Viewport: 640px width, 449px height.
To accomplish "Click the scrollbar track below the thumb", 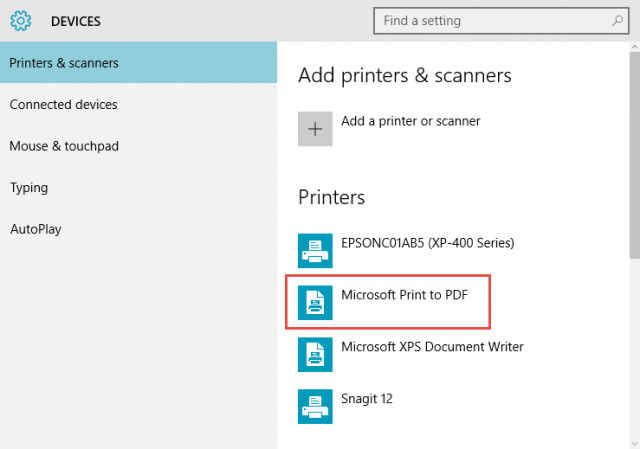I will coord(634,350).
